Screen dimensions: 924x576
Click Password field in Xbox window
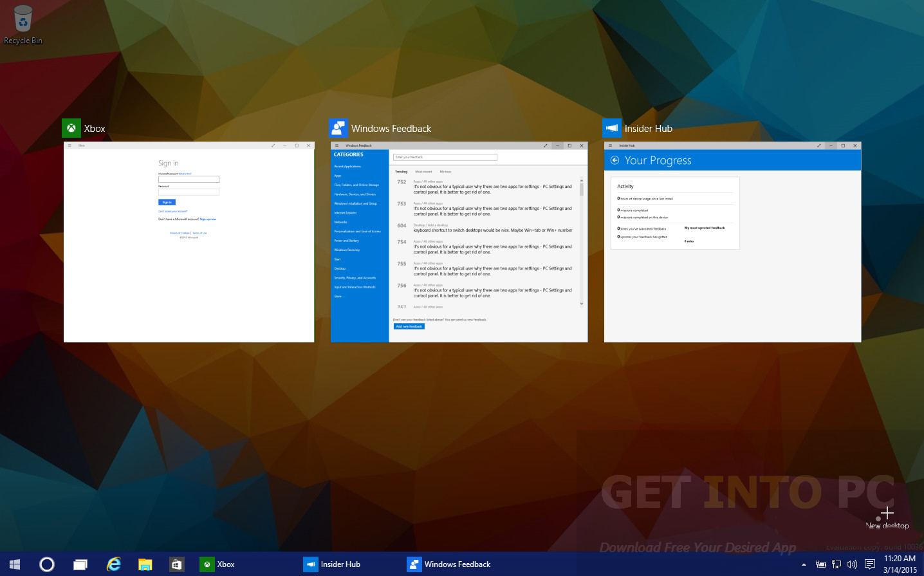pos(189,192)
